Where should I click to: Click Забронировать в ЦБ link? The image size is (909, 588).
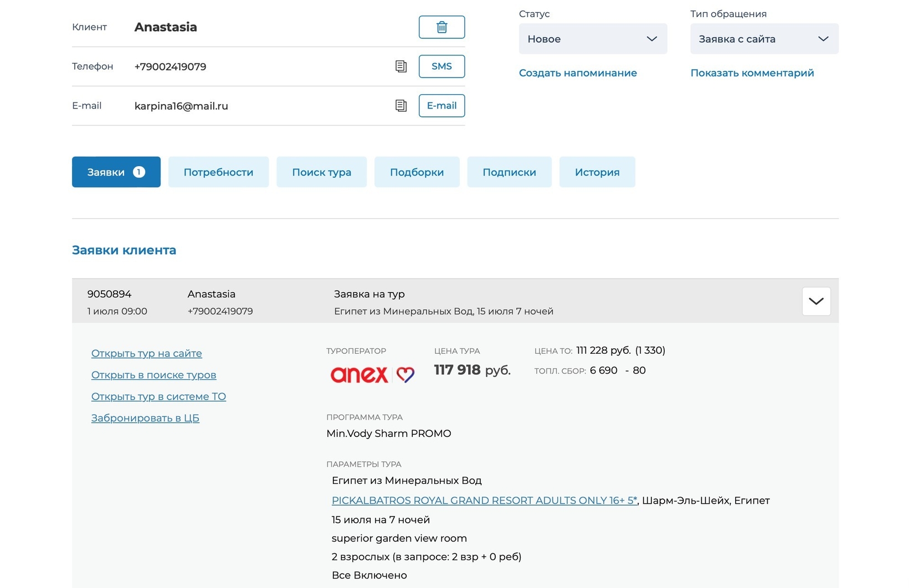point(145,418)
